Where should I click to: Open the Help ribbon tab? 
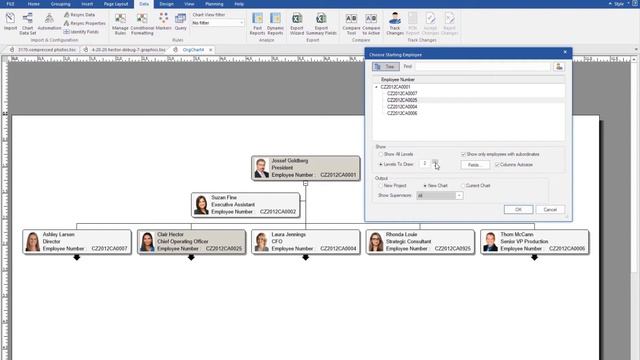239,4
